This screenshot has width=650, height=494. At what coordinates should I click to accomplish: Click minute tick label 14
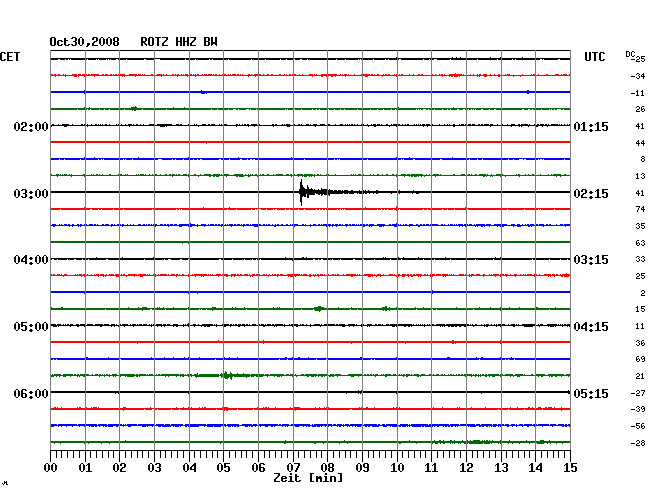click(x=535, y=467)
